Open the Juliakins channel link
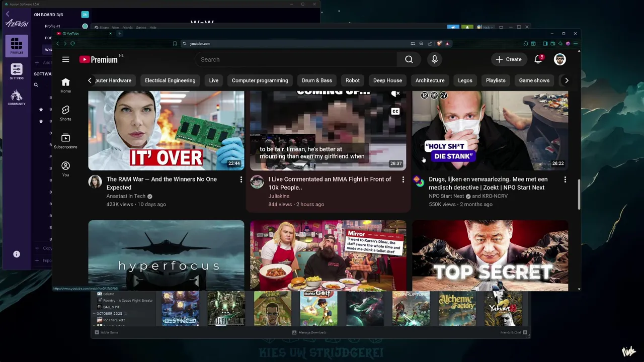The height and width of the screenshot is (362, 644). tap(279, 196)
